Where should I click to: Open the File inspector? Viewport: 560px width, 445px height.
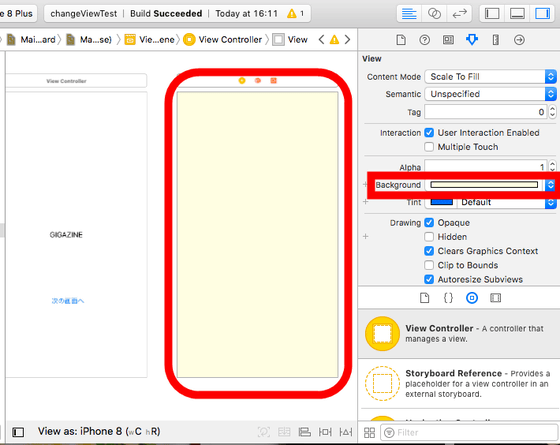[x=401, y=40]
